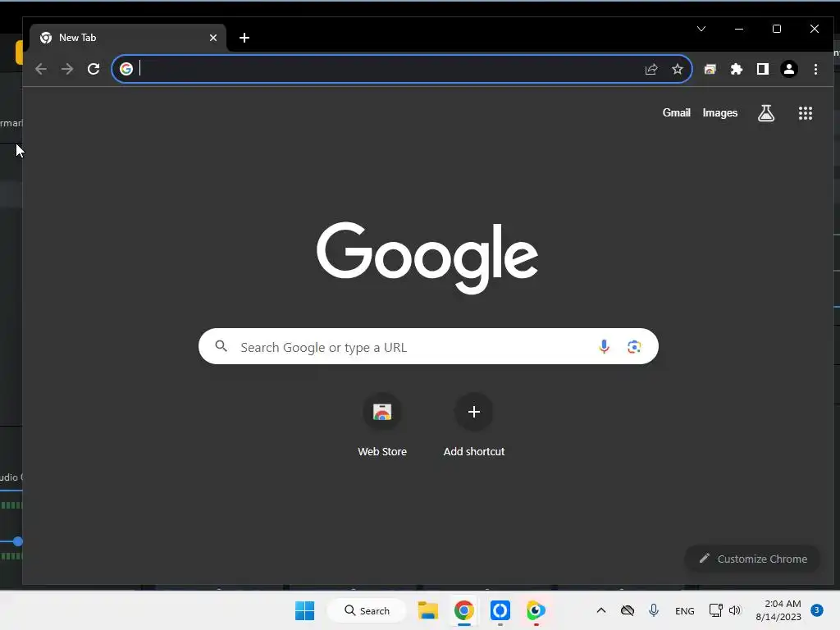The image size is (840, 630).
Task: Open Search Labs flask icon
Action: (765, 113)
